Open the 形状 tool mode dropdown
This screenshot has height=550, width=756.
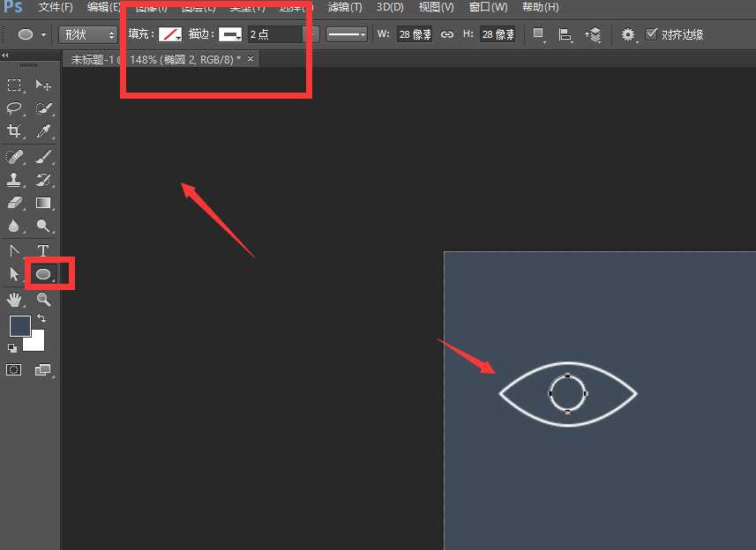(88, 34)
